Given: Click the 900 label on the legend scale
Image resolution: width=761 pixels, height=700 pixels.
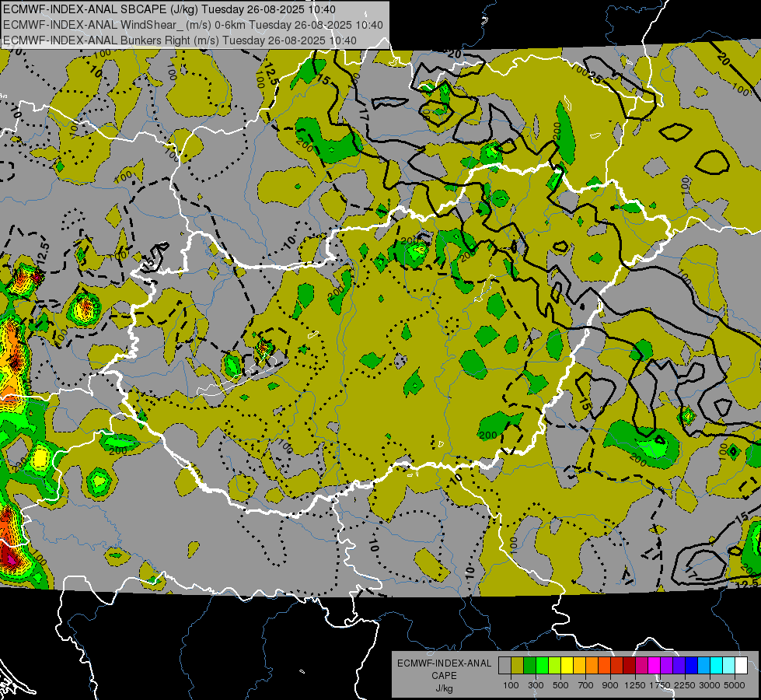Looking at the screenshot, I should click(x=610, y=685).
